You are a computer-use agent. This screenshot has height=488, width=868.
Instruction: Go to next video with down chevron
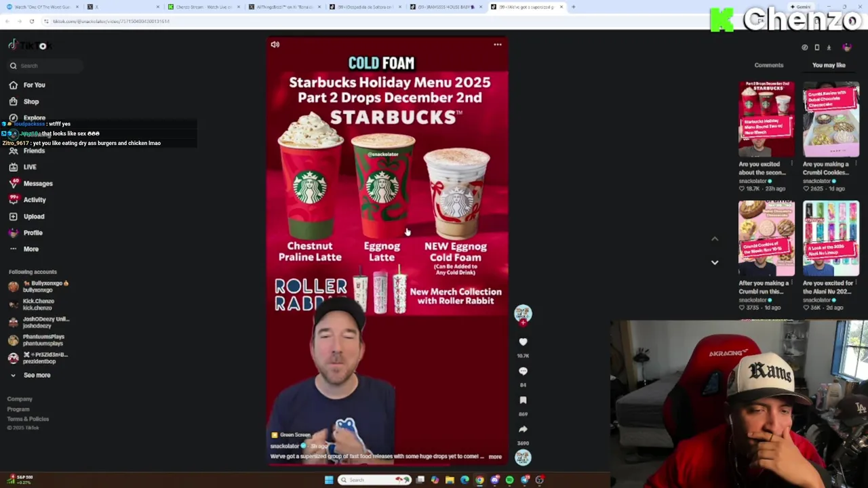(715, 262)
